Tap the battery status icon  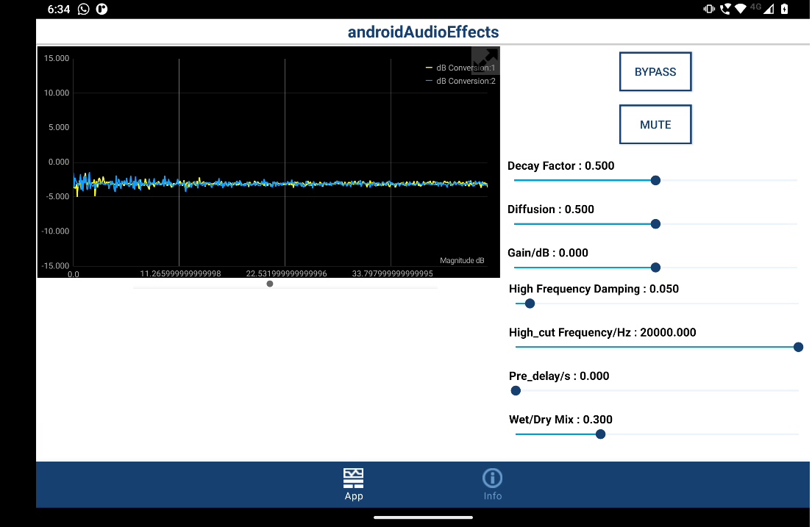[x=785, y=10]
